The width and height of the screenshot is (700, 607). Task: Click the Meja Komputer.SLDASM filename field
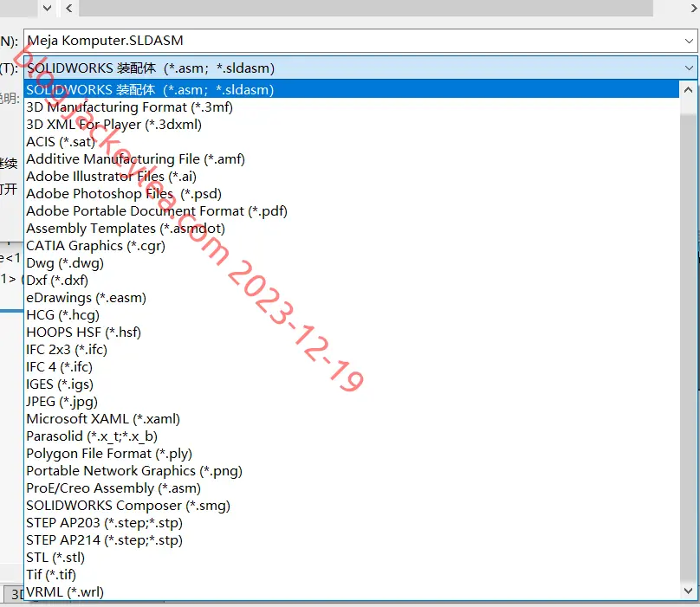pos(360,41)
